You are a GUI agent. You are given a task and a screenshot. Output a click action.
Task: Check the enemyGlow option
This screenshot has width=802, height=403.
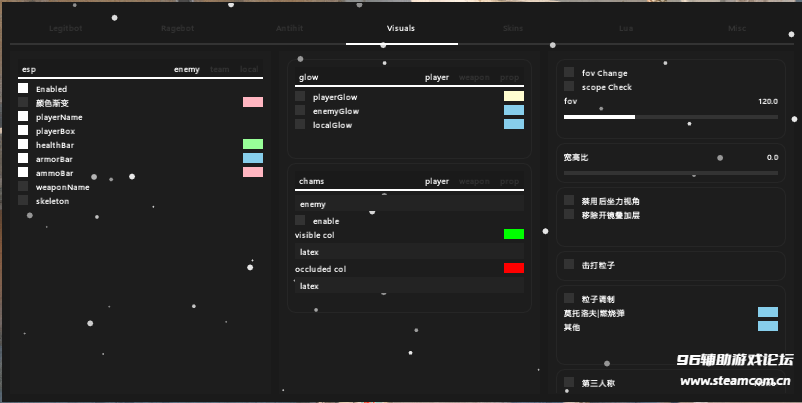tap(300, 111)
